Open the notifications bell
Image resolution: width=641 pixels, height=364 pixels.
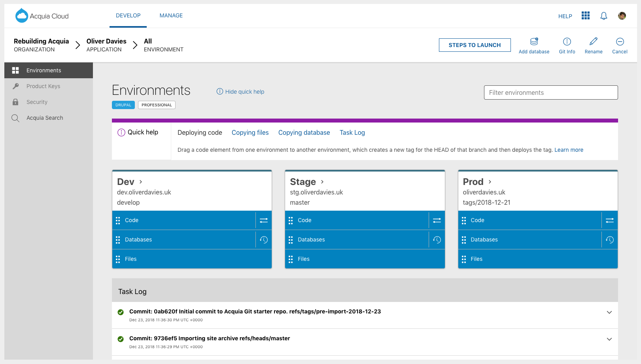point(603,16)
